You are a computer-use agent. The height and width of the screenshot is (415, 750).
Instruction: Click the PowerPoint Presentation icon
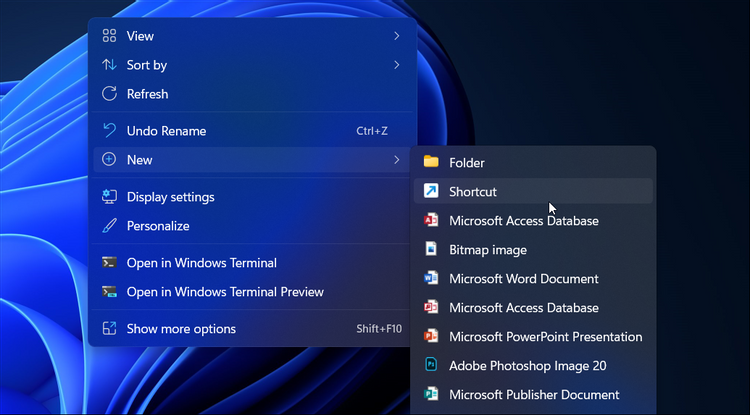[x=431, y=336]
